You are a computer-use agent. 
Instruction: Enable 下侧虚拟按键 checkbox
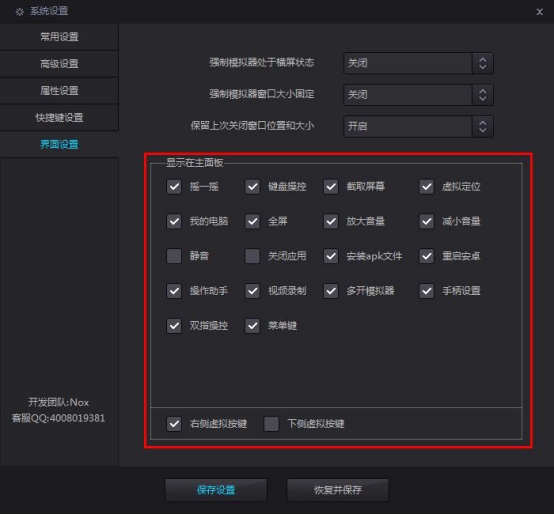271,424
